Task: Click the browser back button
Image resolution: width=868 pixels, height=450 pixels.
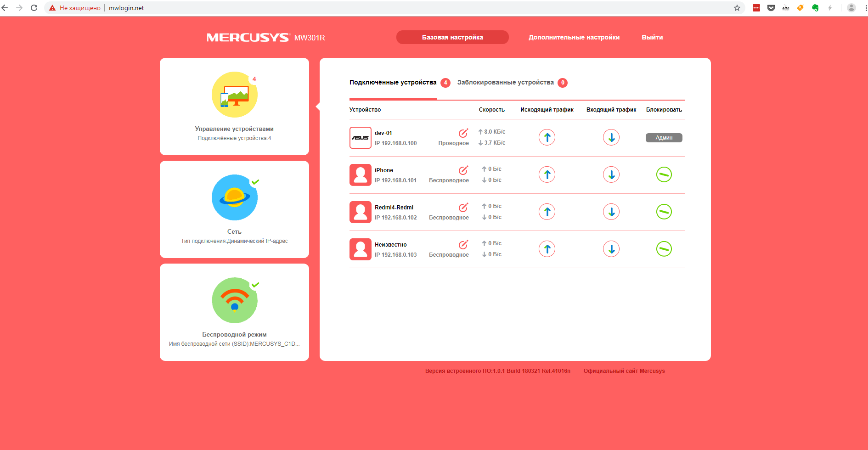Action: tap(5, 8)
